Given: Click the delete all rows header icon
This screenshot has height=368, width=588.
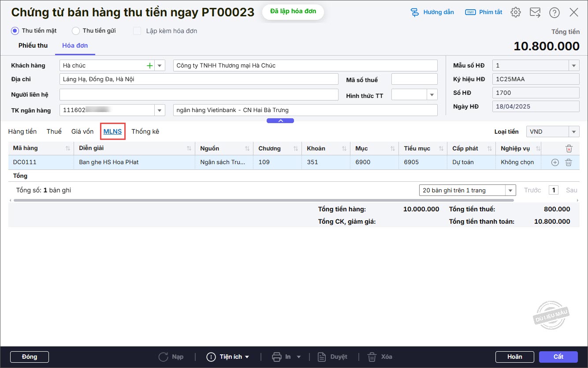Looking at the screenshot, I should coord(569,149).
